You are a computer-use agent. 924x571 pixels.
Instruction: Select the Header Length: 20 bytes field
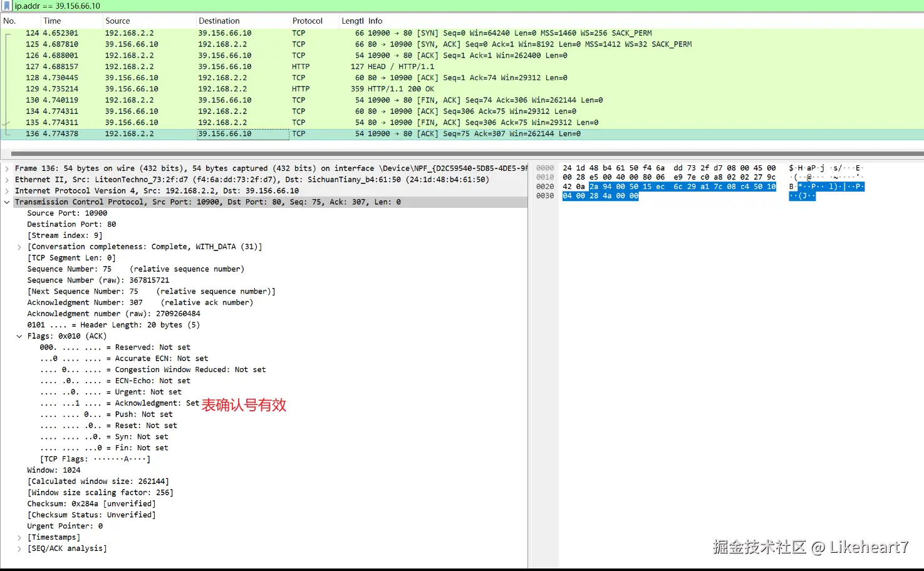point(113,325)
